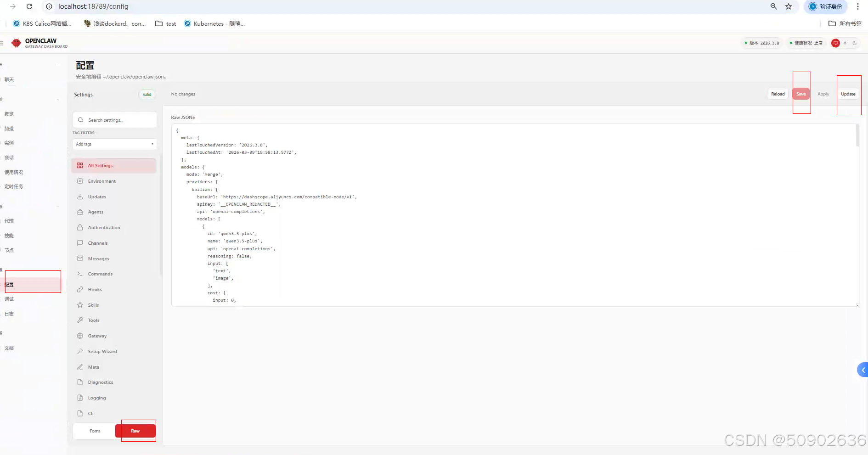Open 概览 overview in sidebar
Image resolution: width=868 pixels, height=455 pixels.
coord(9,114)
